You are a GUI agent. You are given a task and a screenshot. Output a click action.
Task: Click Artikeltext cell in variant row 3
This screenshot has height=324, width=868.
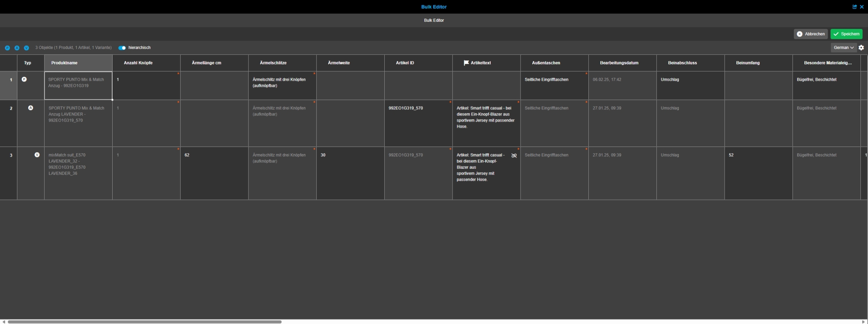point(487,173)
